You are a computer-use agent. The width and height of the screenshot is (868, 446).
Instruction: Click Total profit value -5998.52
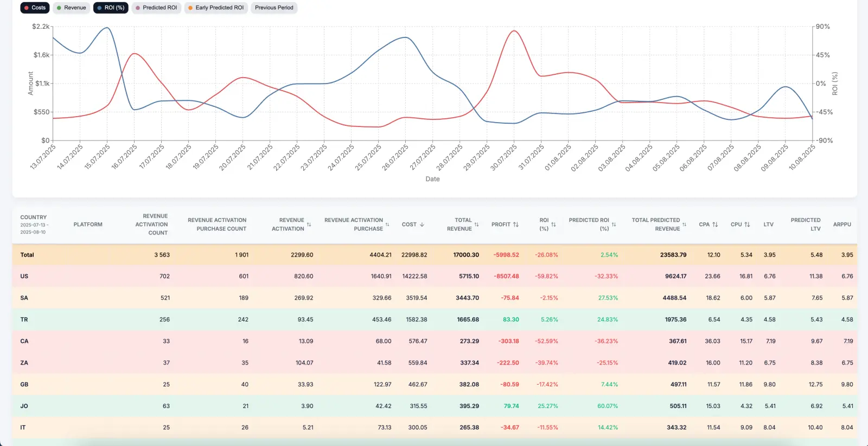click(506, 255)
